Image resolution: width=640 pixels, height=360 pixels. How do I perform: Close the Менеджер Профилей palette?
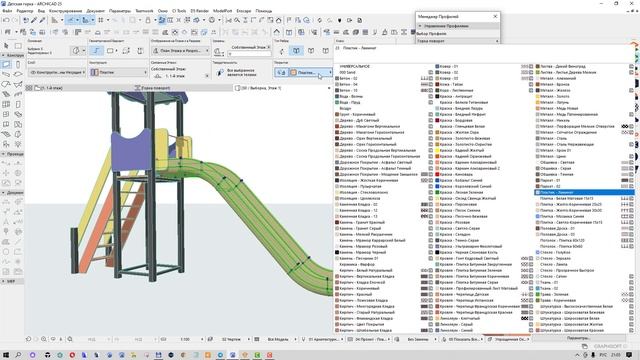click(x=495, y=16)
